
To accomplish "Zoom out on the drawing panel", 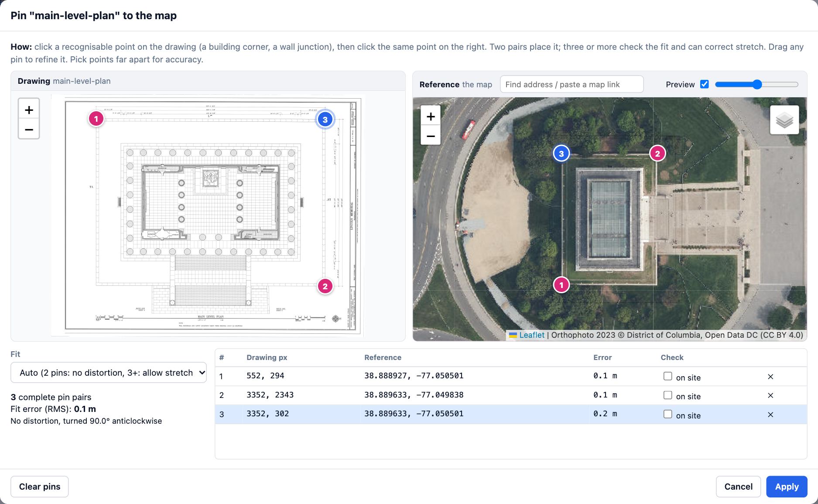I will (x=29, y=129).
